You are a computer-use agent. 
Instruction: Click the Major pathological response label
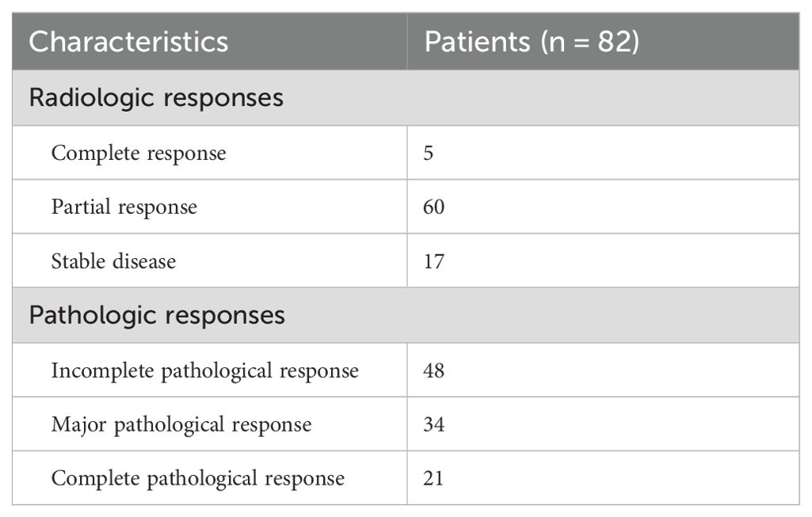(181, 424)
